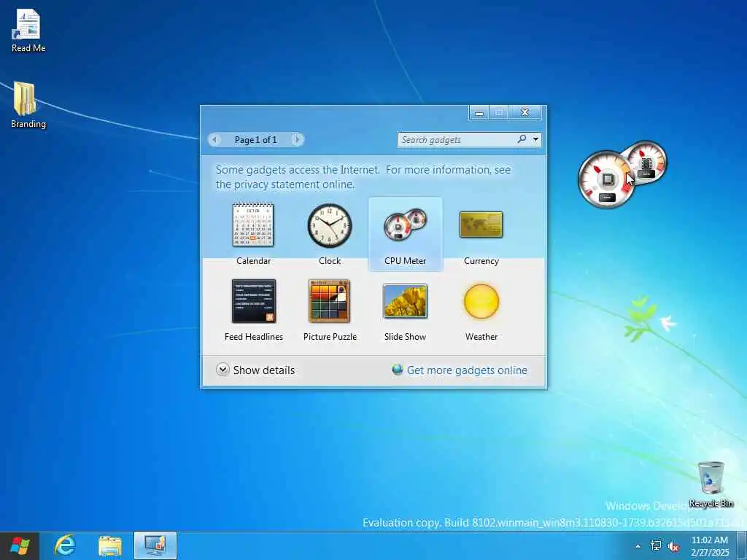Select the Picture Puzzle gadget icon
This screenshot has width=747, height=560.
pyautogui.click(x=329, y=301)
